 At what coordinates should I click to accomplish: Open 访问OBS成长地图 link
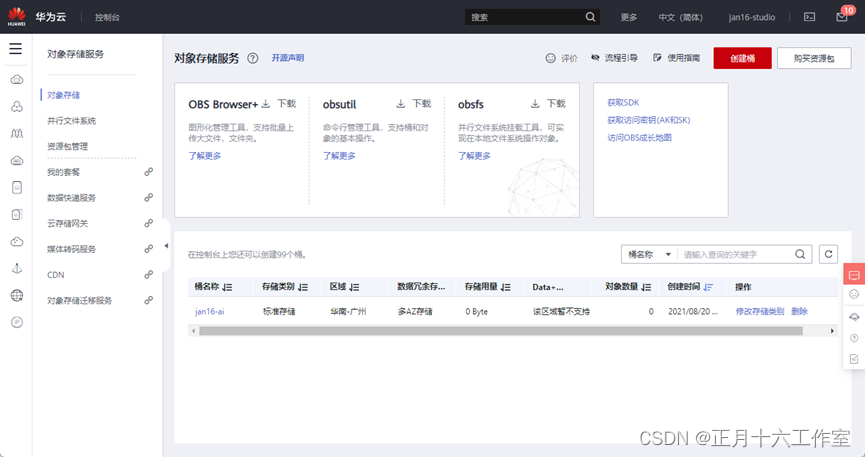coord(639,137)
